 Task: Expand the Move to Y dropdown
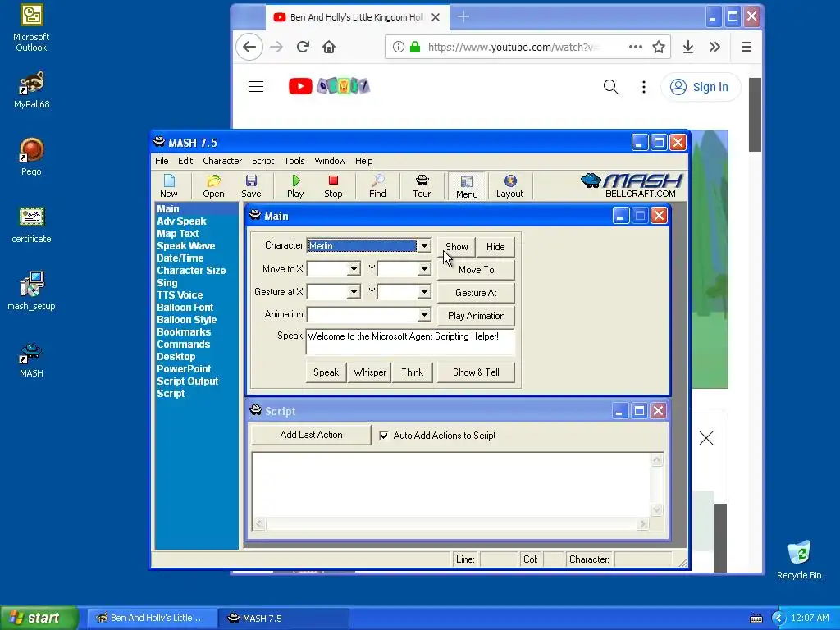[424, 269]
